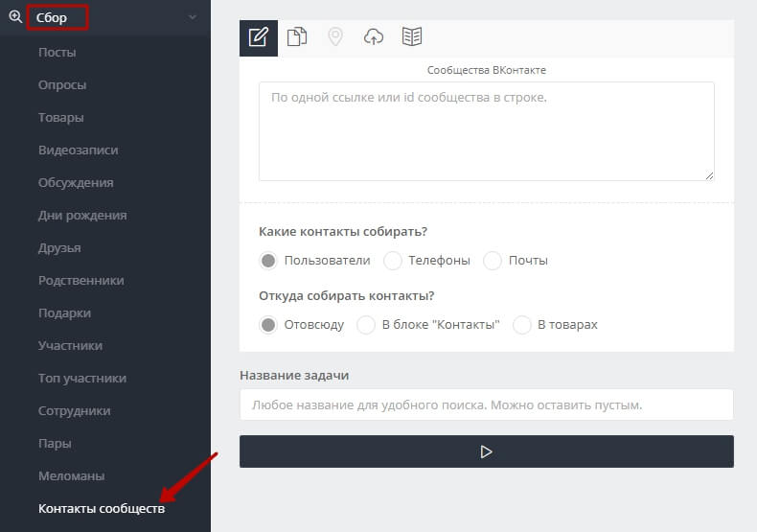Select Меломаны in the sidebar

point(72,476)
